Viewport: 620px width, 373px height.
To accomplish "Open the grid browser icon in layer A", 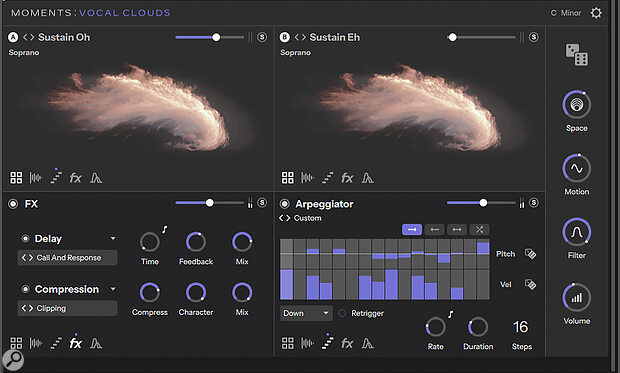I will (x=16, y=178).
